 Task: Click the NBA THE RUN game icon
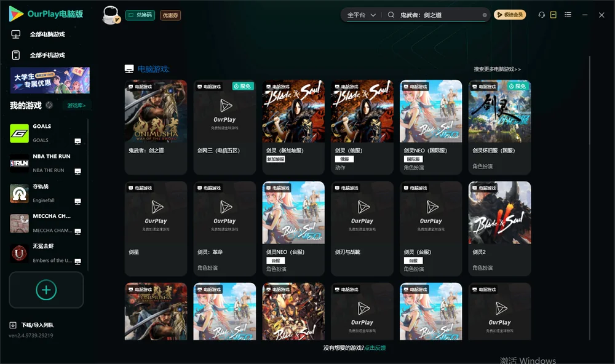(x=19, y=164)
